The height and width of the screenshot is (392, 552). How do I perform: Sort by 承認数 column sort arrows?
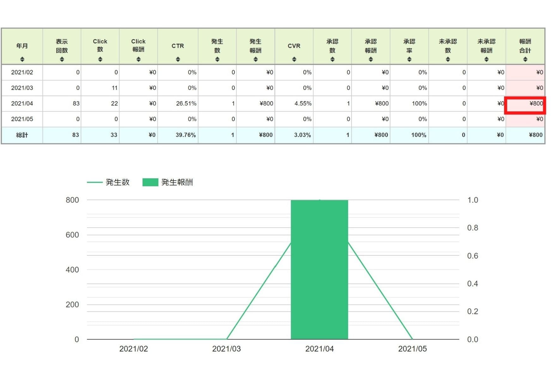click(332, 59)
